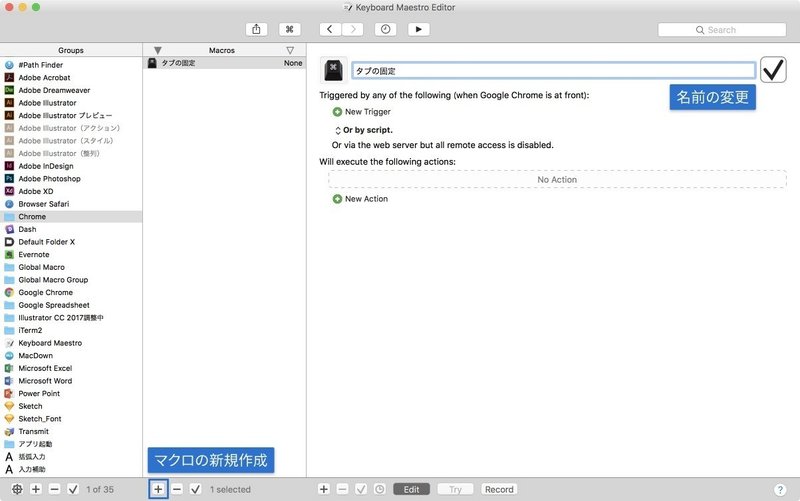Select the タブの固定 macro in list
This screenshot has height=501, width=800.
click(225, 63)
